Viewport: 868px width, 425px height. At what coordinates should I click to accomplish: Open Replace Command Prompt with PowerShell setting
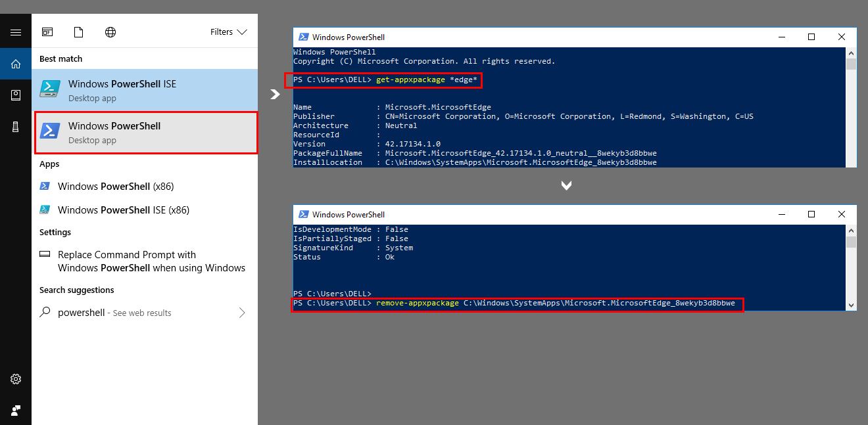(145, 261)
